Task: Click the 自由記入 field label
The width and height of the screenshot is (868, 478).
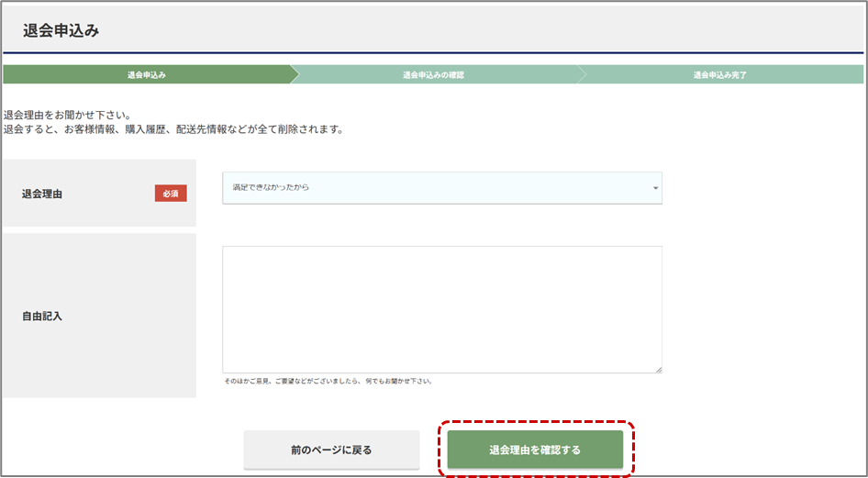Action: 42,316
